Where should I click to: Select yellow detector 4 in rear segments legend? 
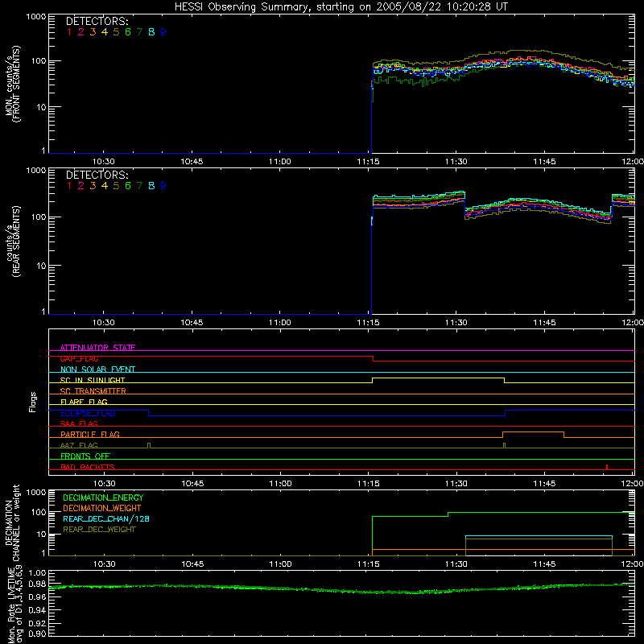tap(105, 186)
